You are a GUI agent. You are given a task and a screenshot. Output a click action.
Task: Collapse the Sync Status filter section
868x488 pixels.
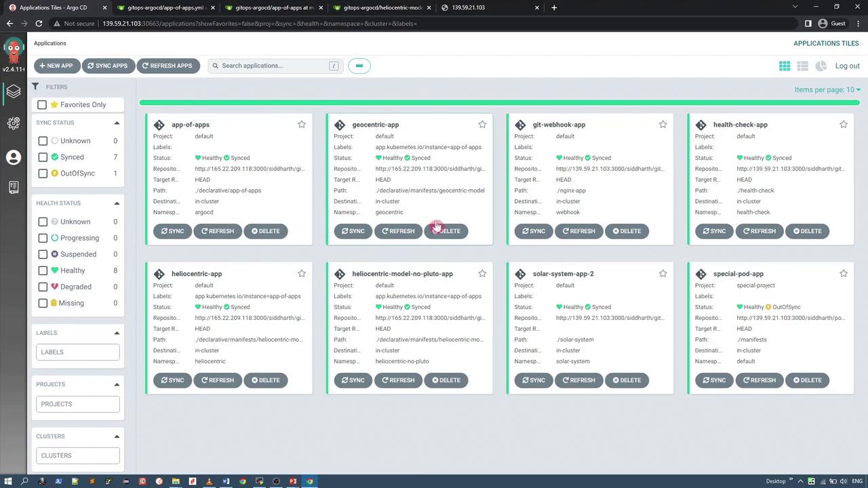(x=117, y=123)
